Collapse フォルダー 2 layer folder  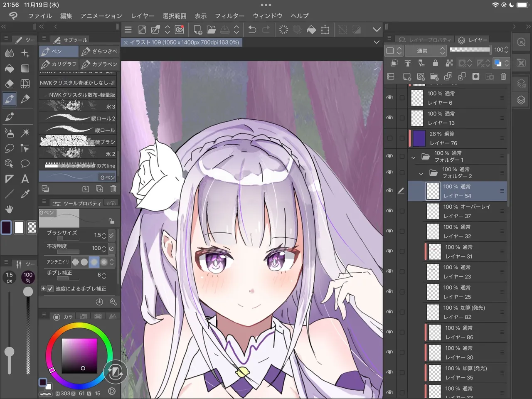tap(421, 173)
